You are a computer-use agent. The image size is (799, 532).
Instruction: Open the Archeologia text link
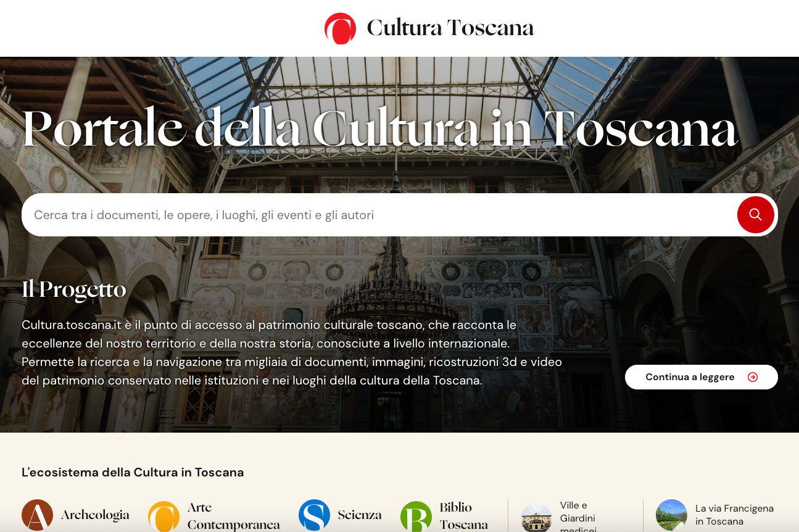[x=95, y=515]
